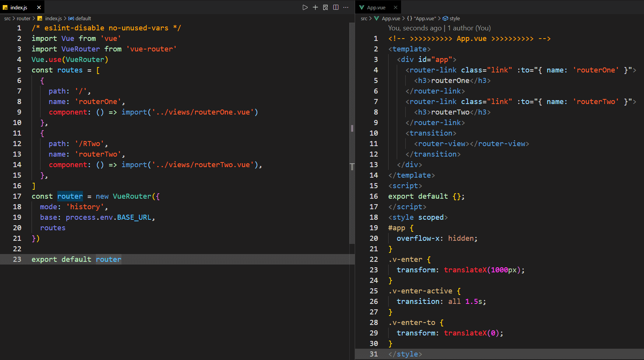
Task: Click the 'eslint-disable no-unused-vars' comment
Action: pyautogui.click(x=106, y=28)
